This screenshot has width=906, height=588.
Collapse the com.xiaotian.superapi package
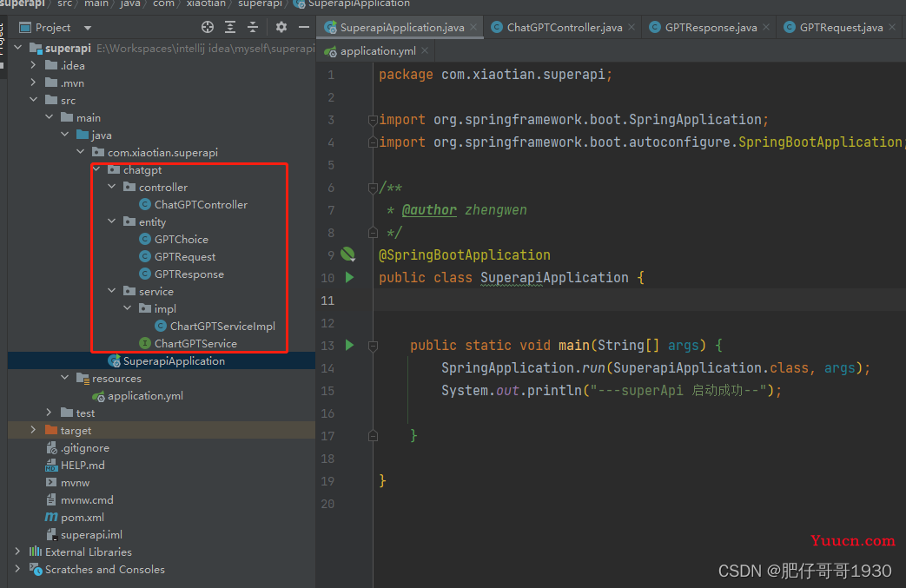point(80,152)
